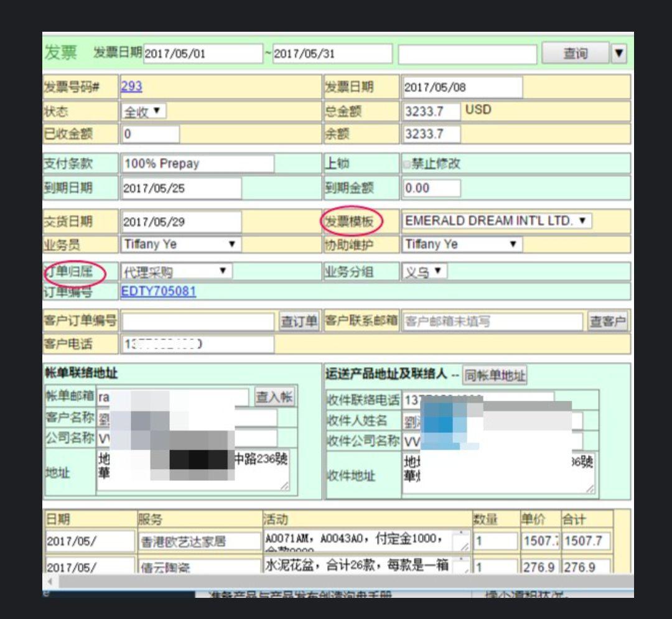Viewport: 672px width, 619px height.
Task: Enable the 禁止修改 lock checkbox
Action: (x=409, y=163)
